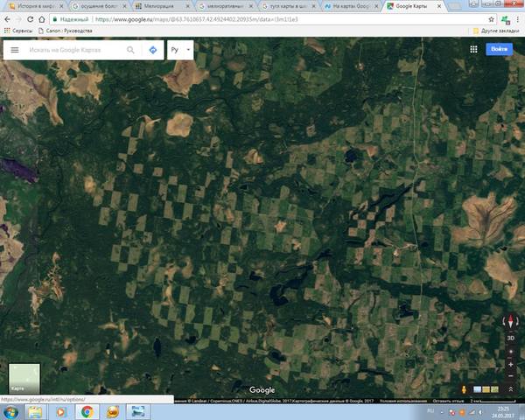This screenshot has width=525, height=420.
Task: Click the blue Войти sign-in button
Action: (499, 50)
